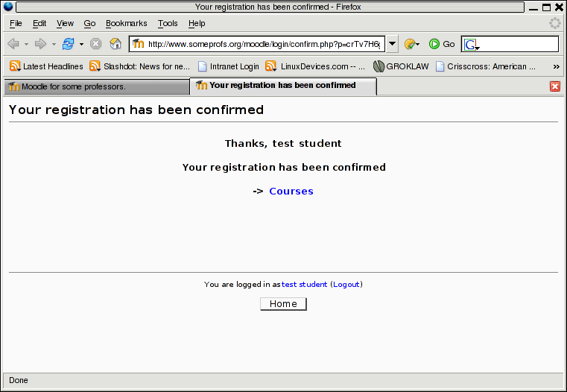Open the GROKLAW bookmark
Viewport: 567px width, 392px height.
coord(401,66)
